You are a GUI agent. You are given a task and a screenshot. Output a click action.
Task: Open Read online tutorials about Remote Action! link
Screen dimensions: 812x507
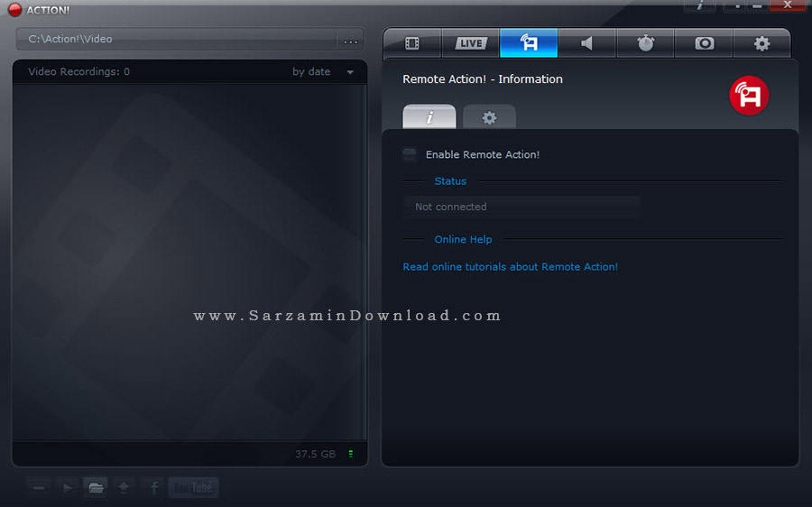[x=510, y=267]
